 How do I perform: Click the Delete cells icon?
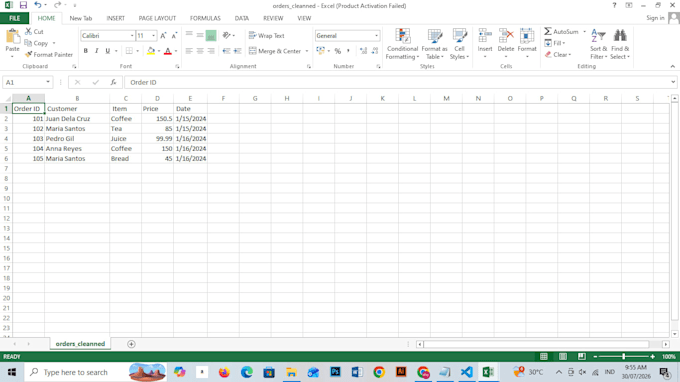click(506, 36)
